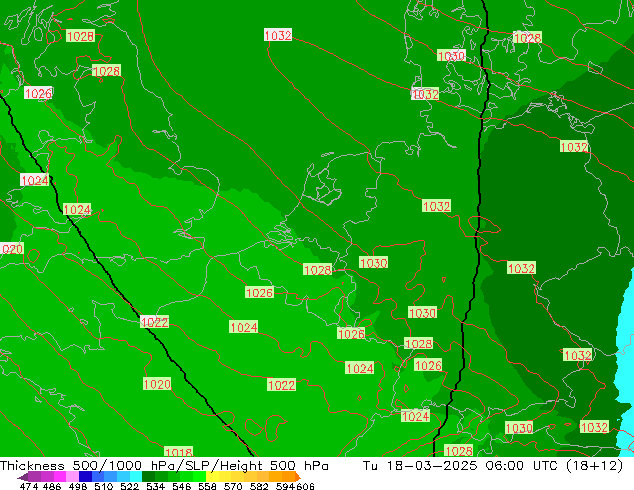Click the cut-off 020 label at map edge
This screenshot has width=634, height=490.
tap(12, 249)
